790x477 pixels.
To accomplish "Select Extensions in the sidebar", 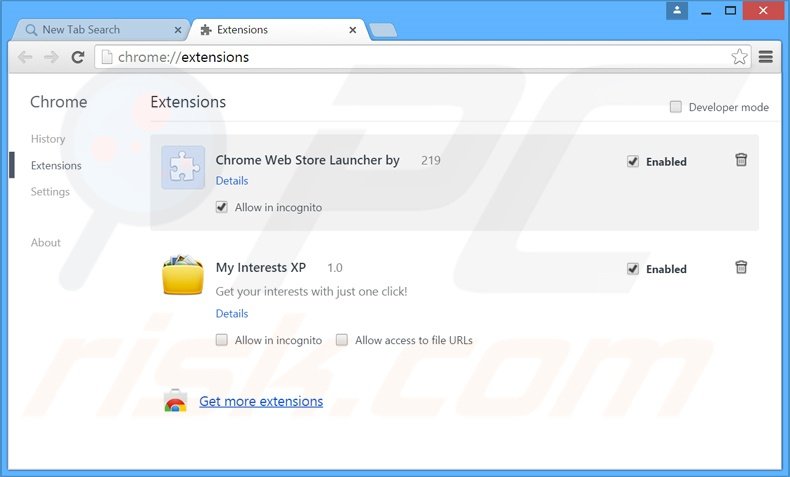I will point(56,165).
